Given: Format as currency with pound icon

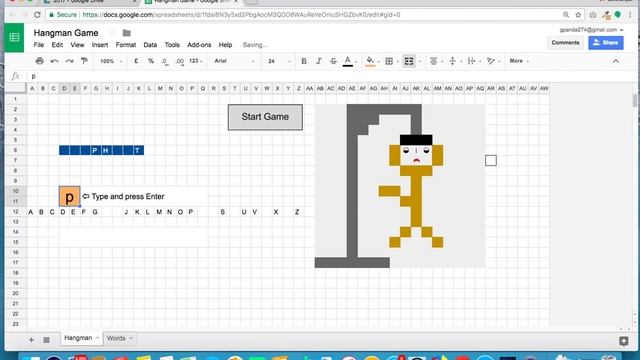Looking at the screenshot, I should (136, 61).
